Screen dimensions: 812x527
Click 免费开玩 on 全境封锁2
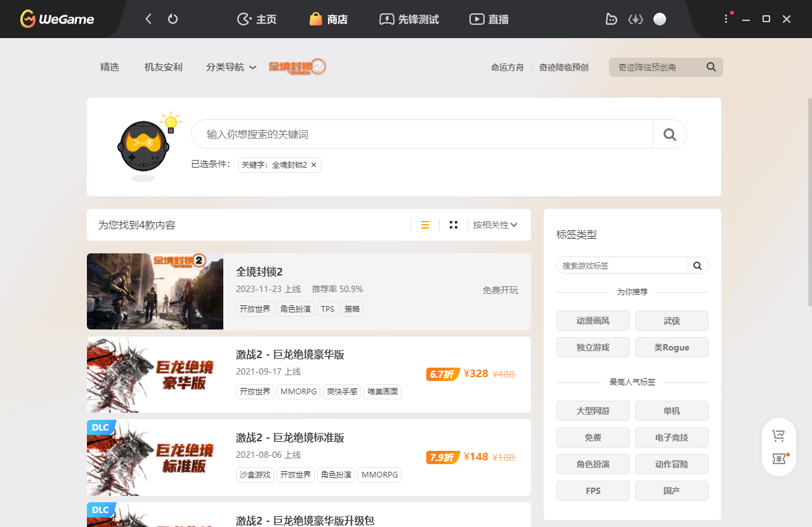pos(501,290)
